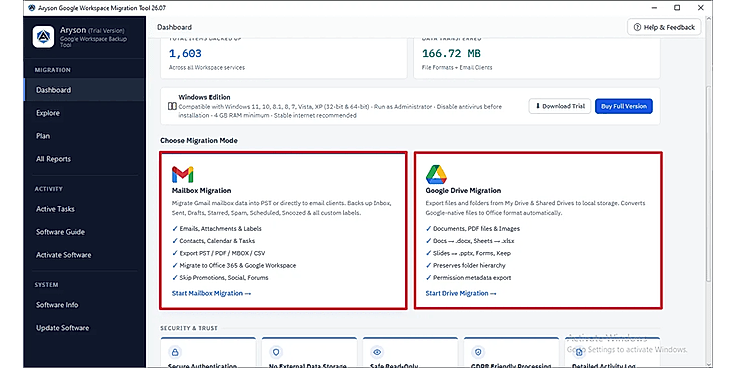This screenshot has height=368, width=736.
Task: Click the Gmail icon in Mailbox Migration card
Action: click(x=183, y=174)
